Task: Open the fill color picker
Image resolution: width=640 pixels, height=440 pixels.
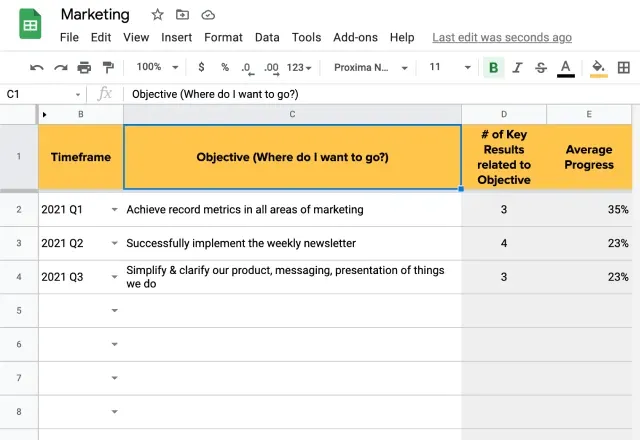Action: (599, 68)
